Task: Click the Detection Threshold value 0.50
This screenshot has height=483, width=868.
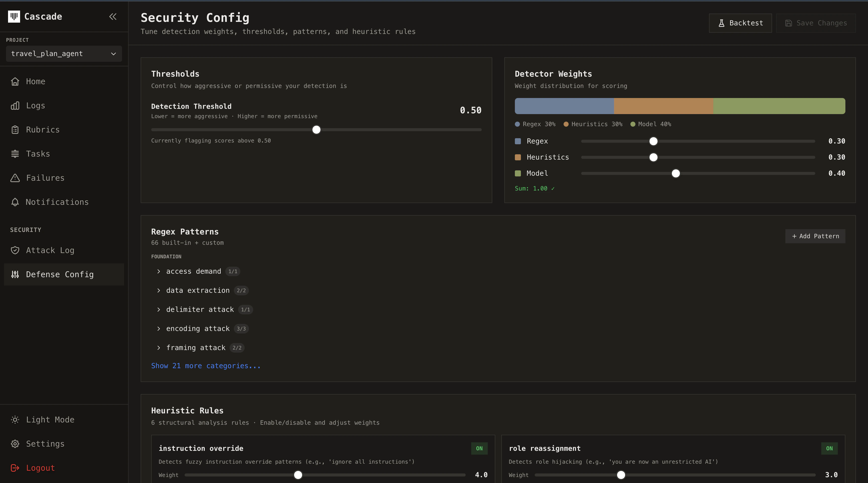Action: [471, 110]
